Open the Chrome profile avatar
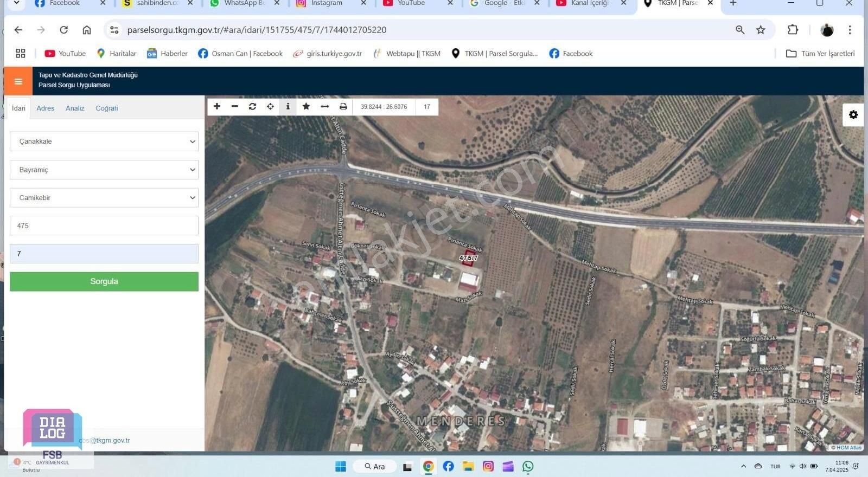Screen dimensions: 868x477 (827, 30)
